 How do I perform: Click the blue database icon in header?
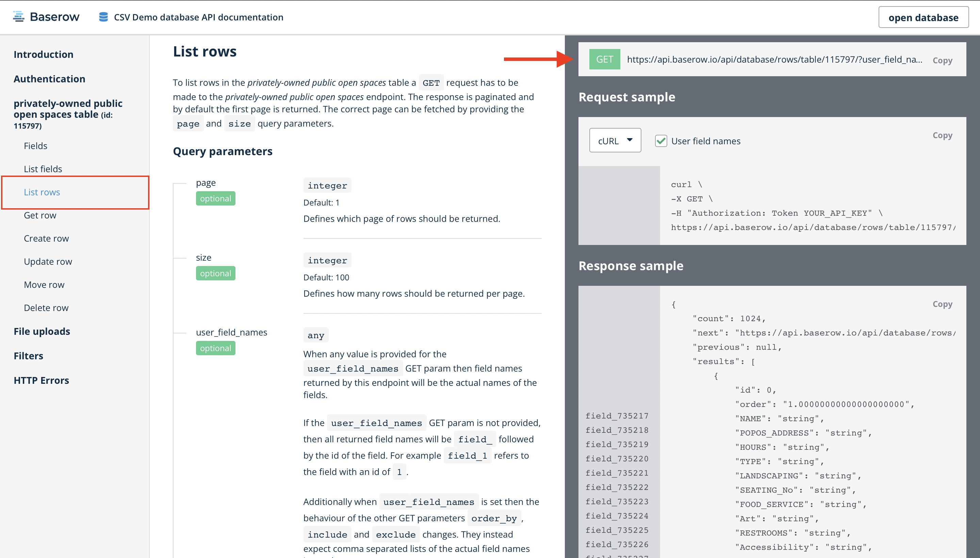point(103,17)
